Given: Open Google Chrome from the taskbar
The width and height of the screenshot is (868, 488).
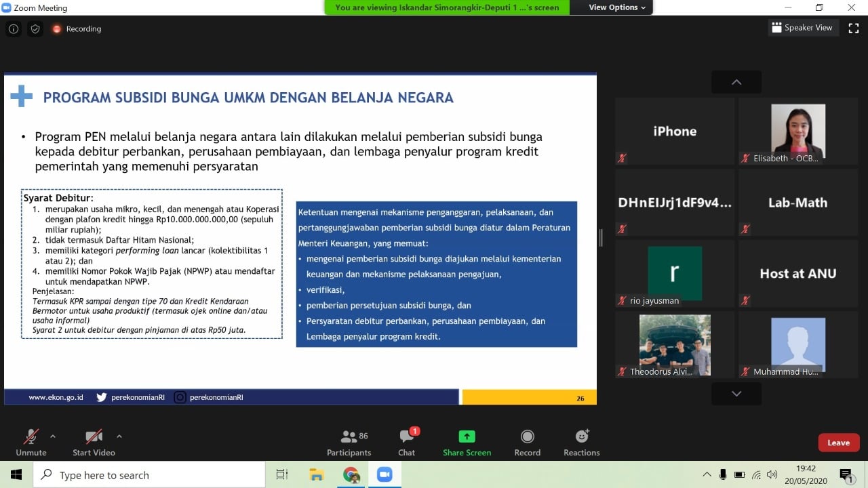Looking at the screenshot, I should (x=351, y=474).
